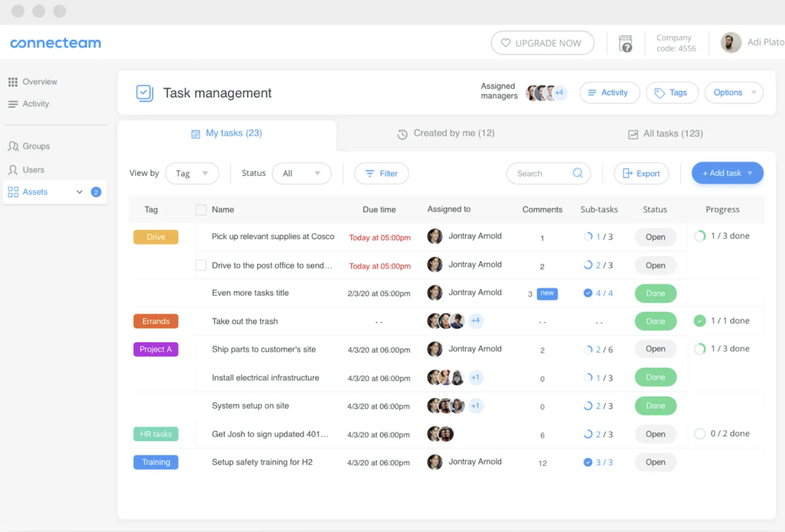Open the Assets panel
This screenshot has width=785, height=532.
pyautogui.click(x=35, y=192)
